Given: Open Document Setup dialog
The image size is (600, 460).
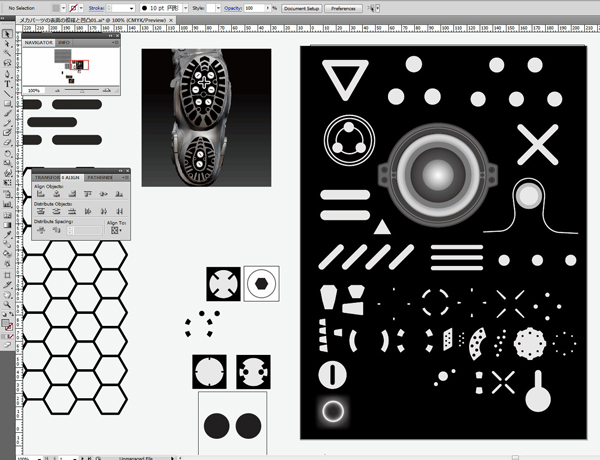Looking at the screenshot, I should (301, 7).
